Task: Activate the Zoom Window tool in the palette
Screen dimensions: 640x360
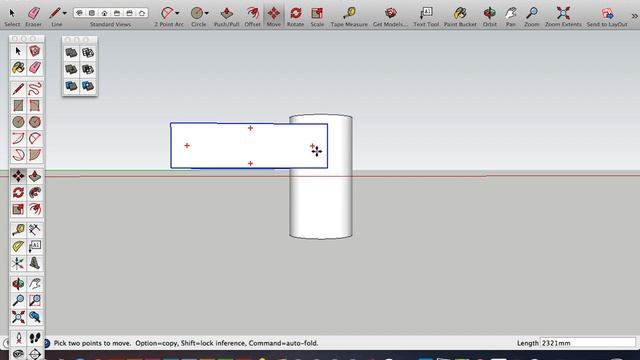Action: tap(35, 300)
